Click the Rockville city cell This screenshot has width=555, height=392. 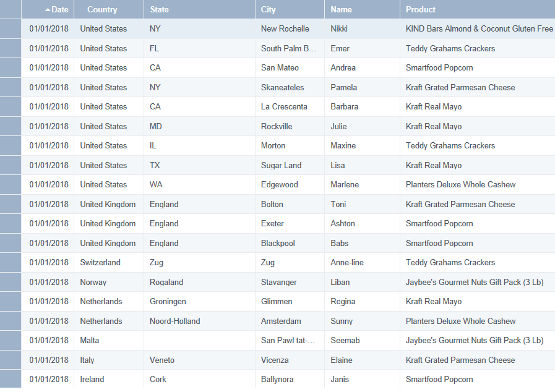290,126
